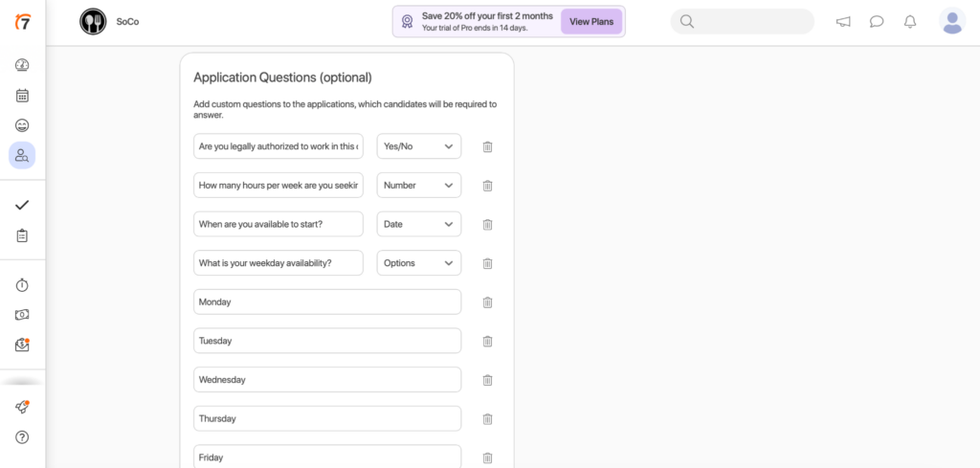Screen dimensions: 980x468
Task: Open the user profile avatar
Action: tap(952, 21)
